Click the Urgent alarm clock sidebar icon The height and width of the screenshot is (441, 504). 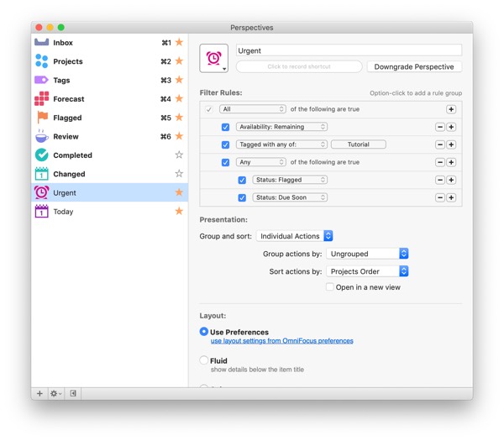pos(41,192)
